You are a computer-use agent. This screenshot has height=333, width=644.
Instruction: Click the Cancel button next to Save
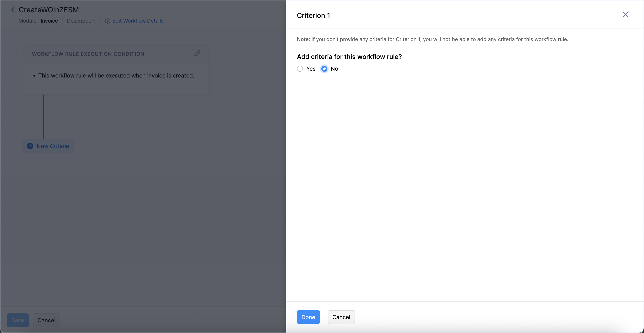pyautogui.click(x=46, y=320)
